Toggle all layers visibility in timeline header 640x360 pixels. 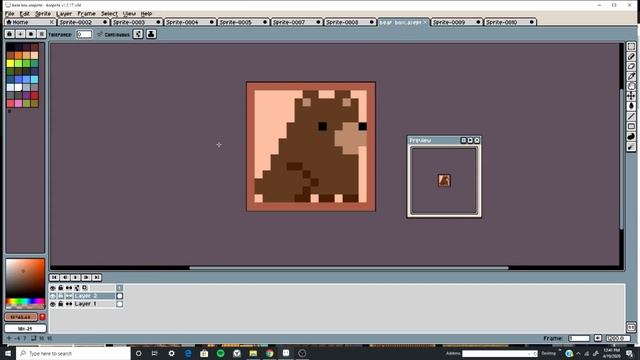pyautogui.click(x=53, y=288)
